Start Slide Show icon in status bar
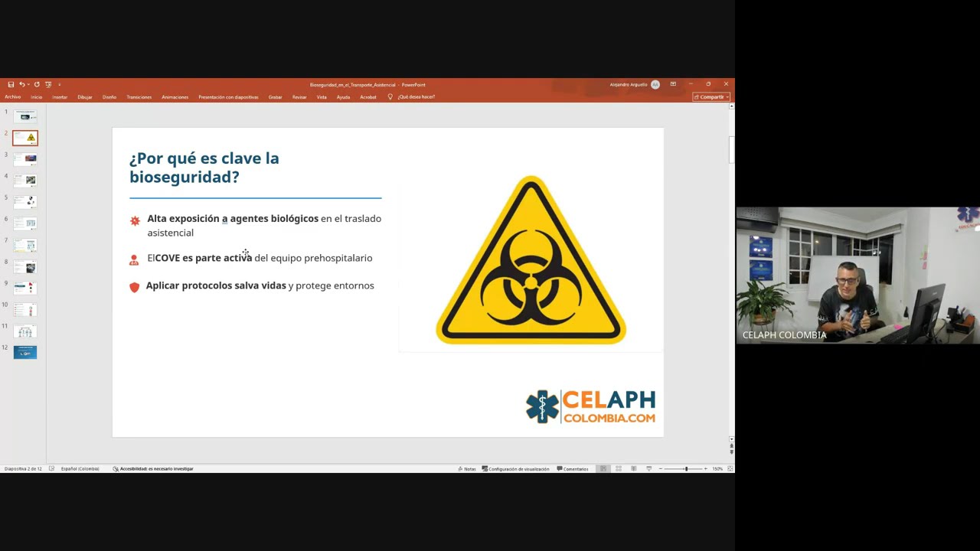The width and height of the screenshot is (980, 551). [649, 468]
